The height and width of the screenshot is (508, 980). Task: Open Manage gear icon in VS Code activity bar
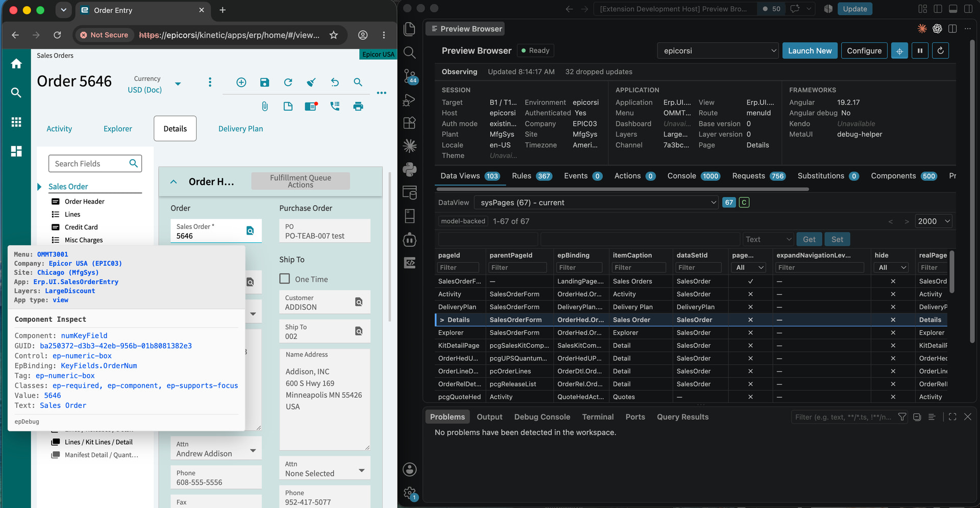(409, 493)
